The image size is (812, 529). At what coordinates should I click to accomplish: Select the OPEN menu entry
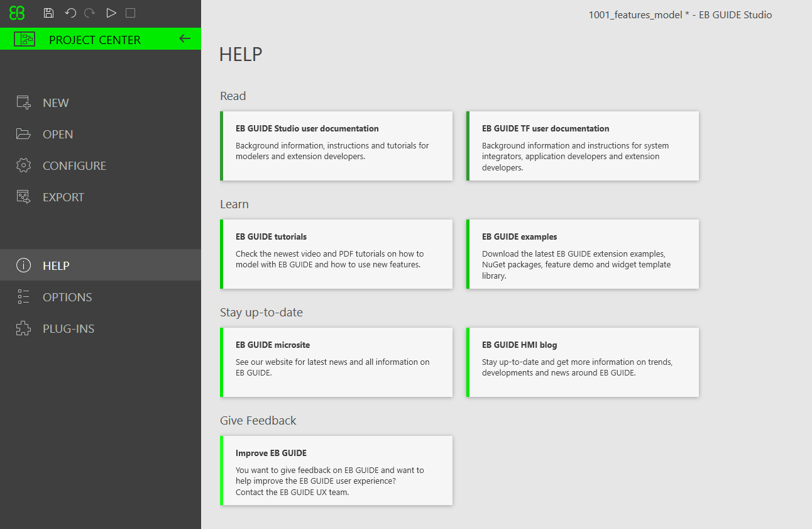[101, 134]
